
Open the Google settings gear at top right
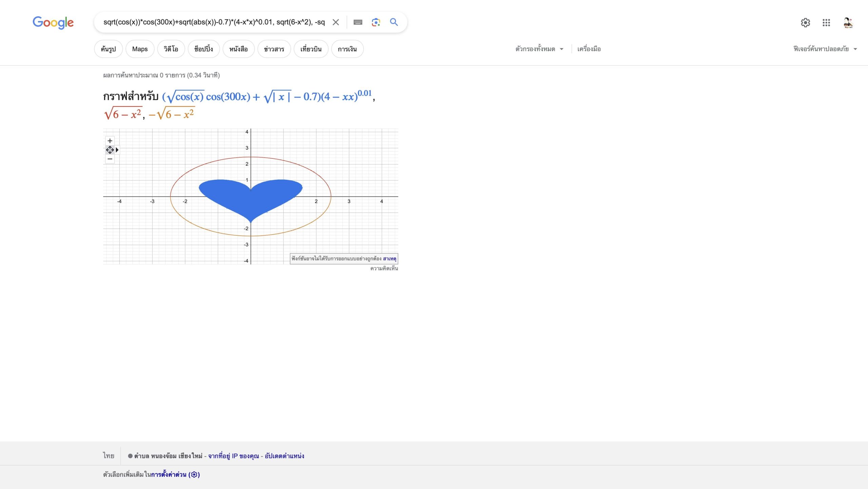coord(805,23)
